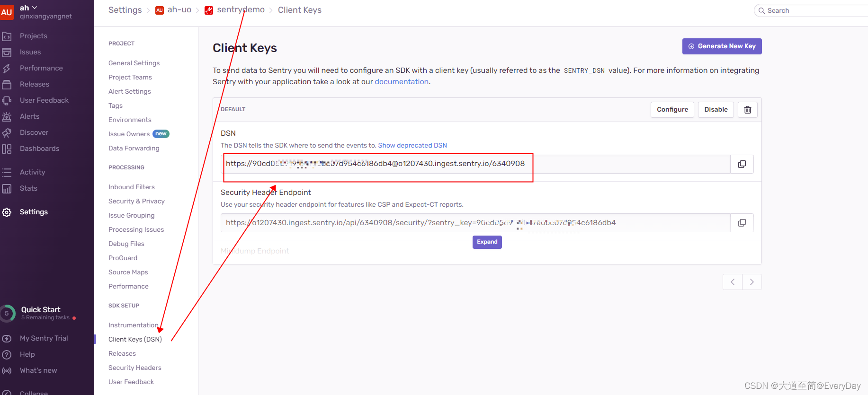Click ah-uo in the breadcrumb
The height and width of the screenshot is (395, 868).
pyautogui.click(x=179, y=10)
